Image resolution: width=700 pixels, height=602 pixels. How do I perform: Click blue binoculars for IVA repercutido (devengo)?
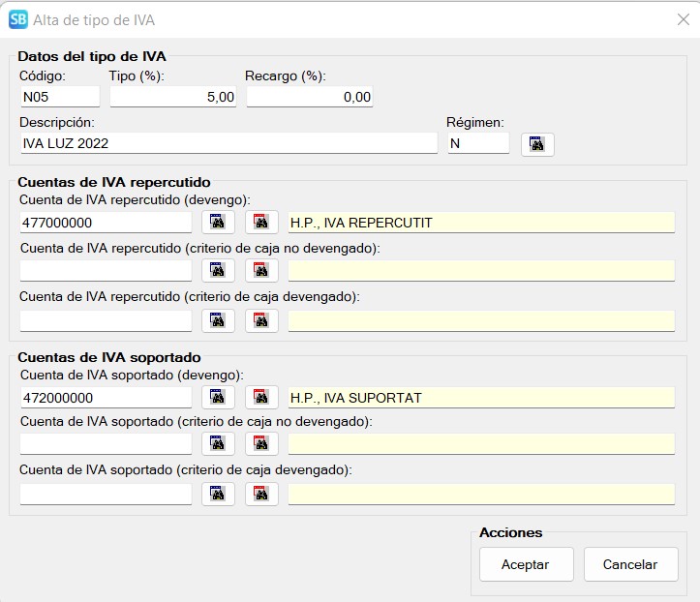(218, 223)
